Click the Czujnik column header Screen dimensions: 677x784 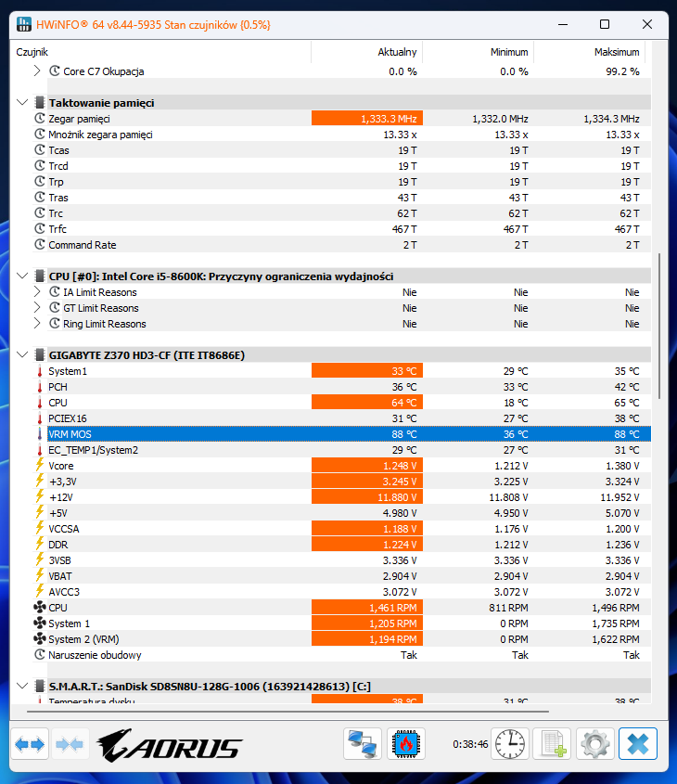click(x=160, y=52)
